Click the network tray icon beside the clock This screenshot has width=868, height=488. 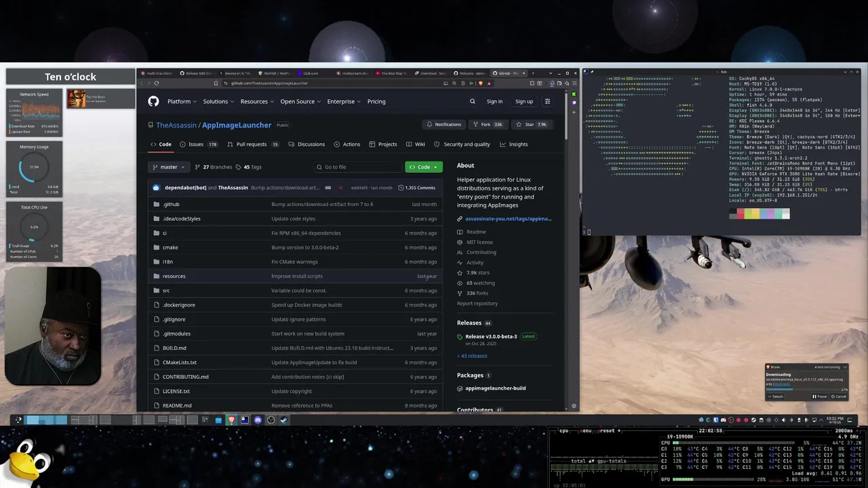[x=814, y=420]
